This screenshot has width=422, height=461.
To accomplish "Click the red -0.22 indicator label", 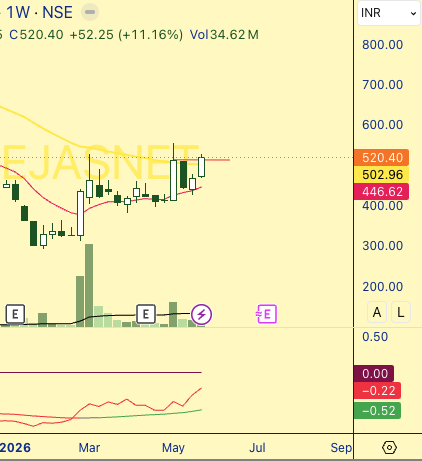I will tap(377, 391).
